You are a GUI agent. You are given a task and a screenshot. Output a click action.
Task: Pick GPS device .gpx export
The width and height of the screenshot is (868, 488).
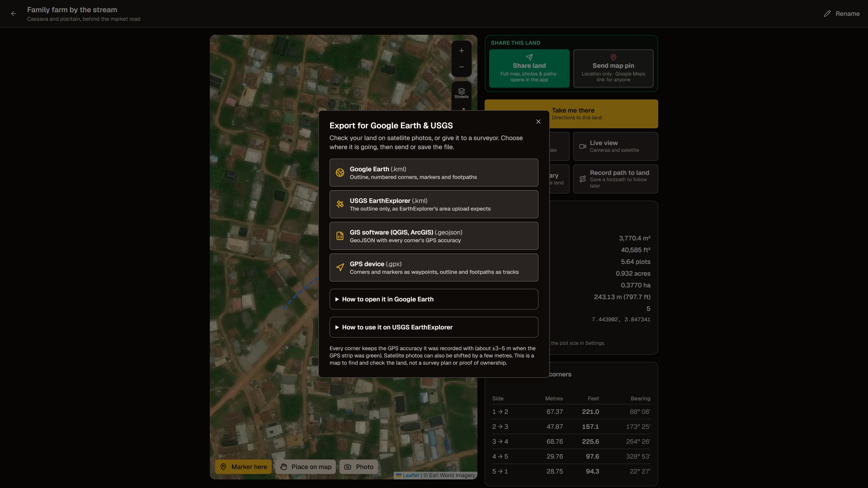tap(434, 268)
